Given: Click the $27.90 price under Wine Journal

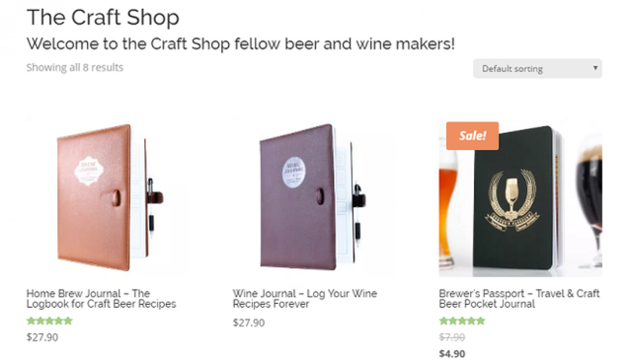Looking at the screenshot, I should click(x=248, y=323).
